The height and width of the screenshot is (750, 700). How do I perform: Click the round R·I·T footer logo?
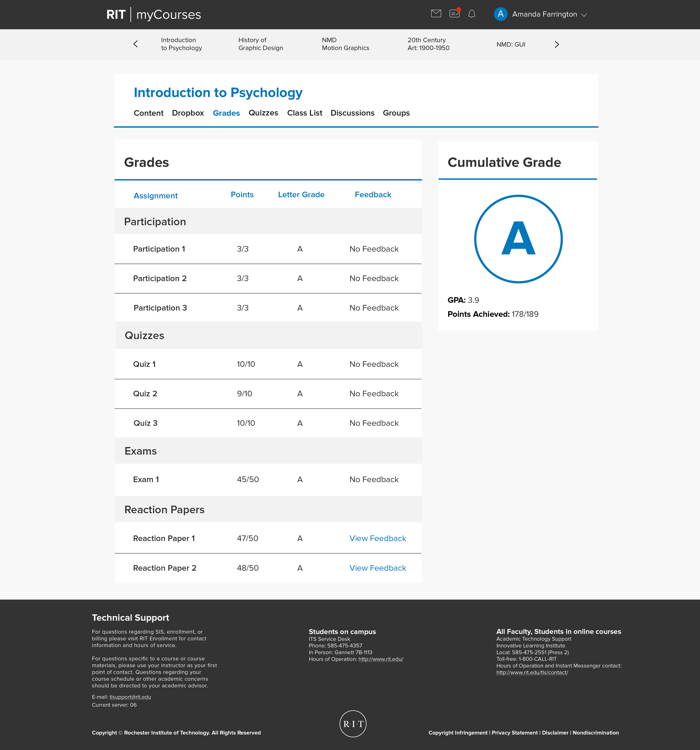pos(353,724)
